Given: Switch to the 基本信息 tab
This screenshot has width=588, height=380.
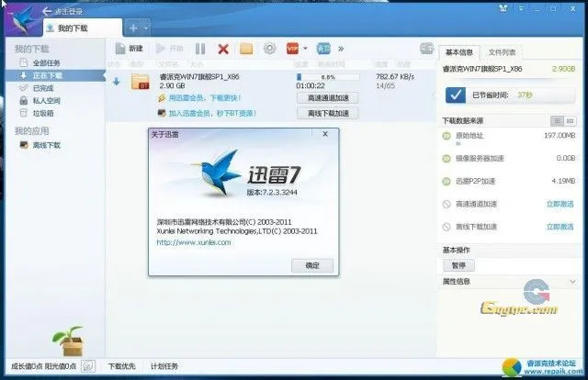Looking at the screenshot, I should (x=459, y=52).
